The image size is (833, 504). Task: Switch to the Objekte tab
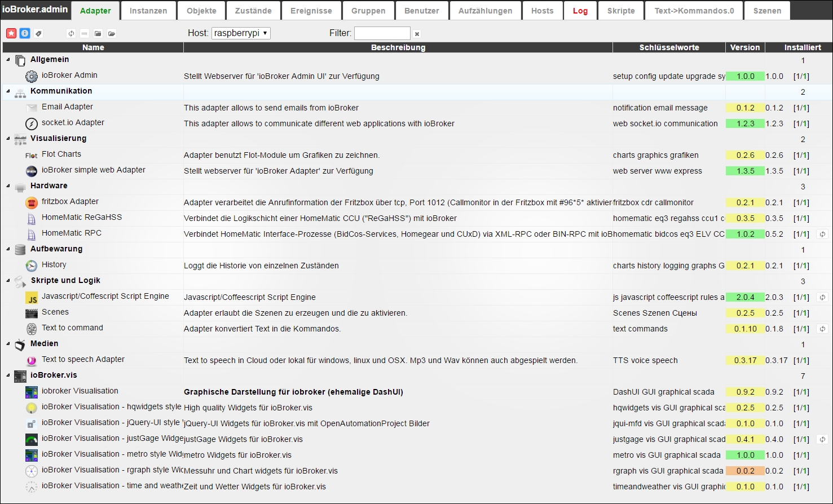tap(201, 11)
